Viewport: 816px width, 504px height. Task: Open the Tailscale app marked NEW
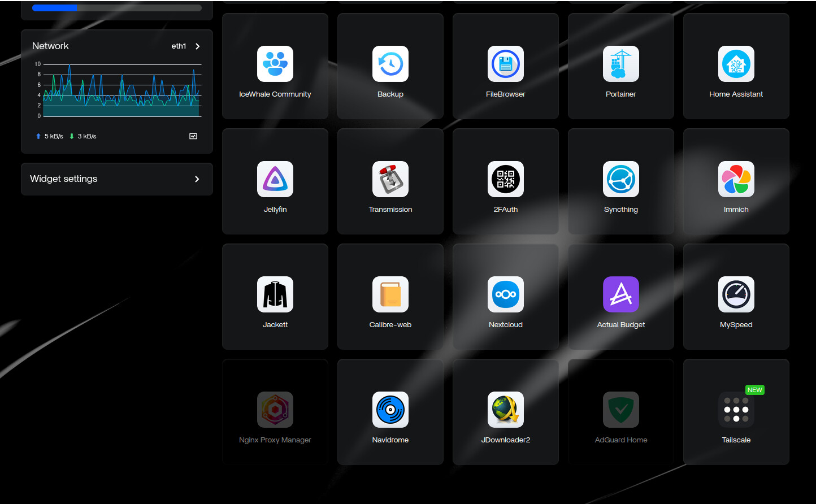[x=736, y=410]
